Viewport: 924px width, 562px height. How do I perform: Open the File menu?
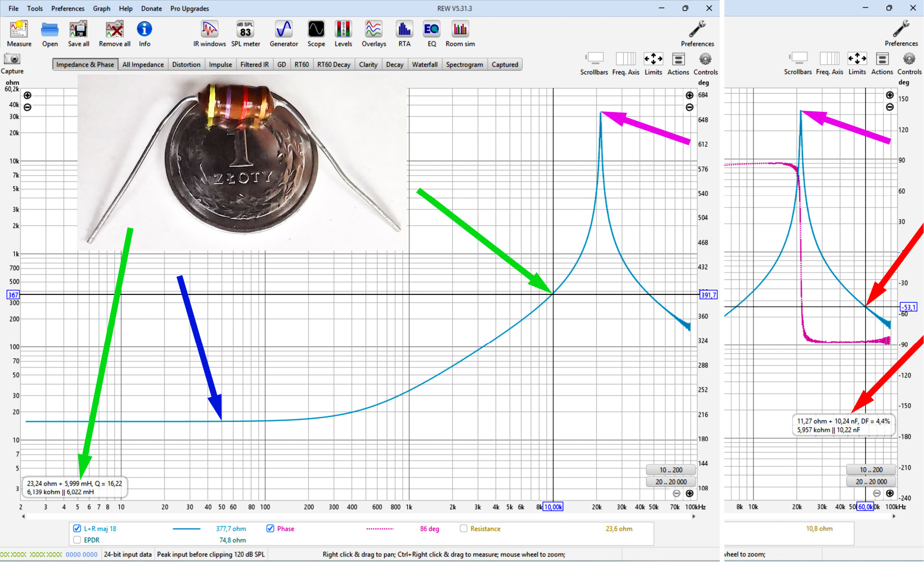tap(13, 8)
